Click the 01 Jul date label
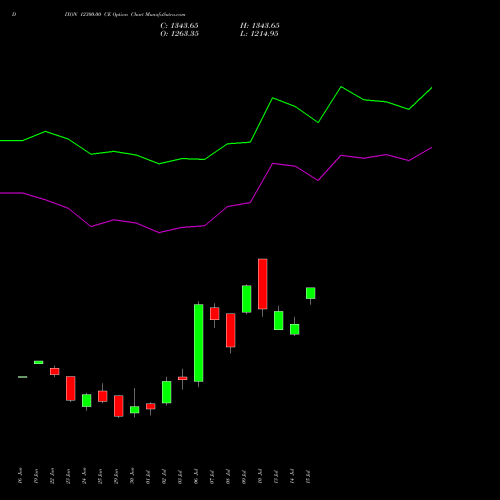Screen dimensions: 500x500 [148, 476]
